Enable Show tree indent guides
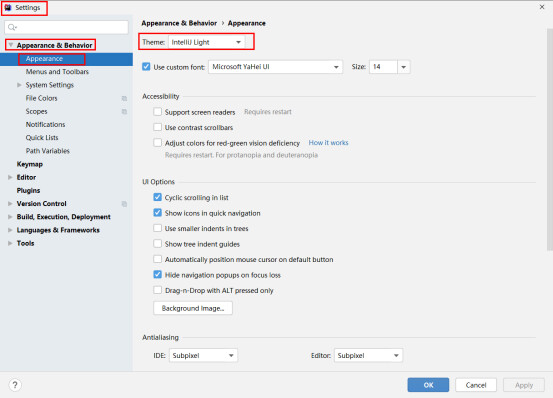 158,244
